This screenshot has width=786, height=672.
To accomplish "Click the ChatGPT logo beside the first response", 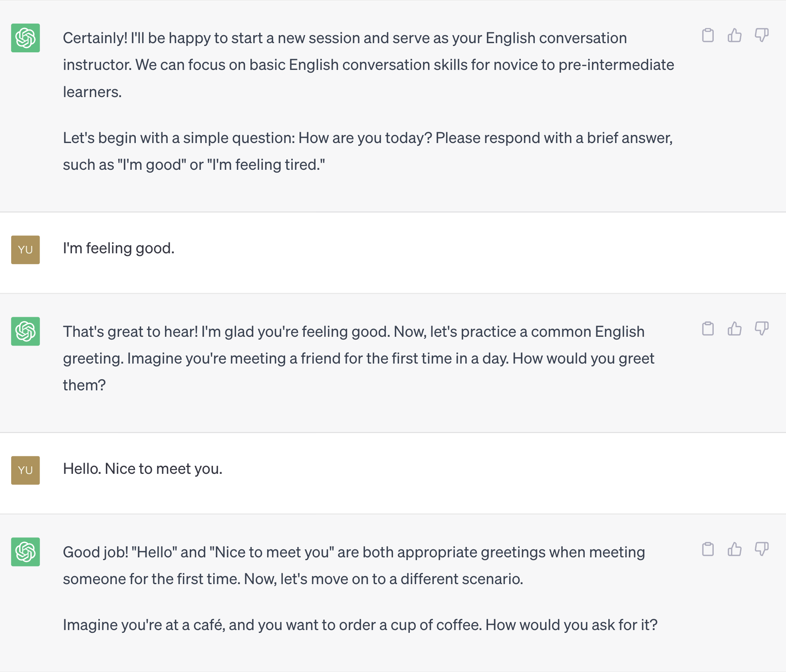I will tap(26, 38).
